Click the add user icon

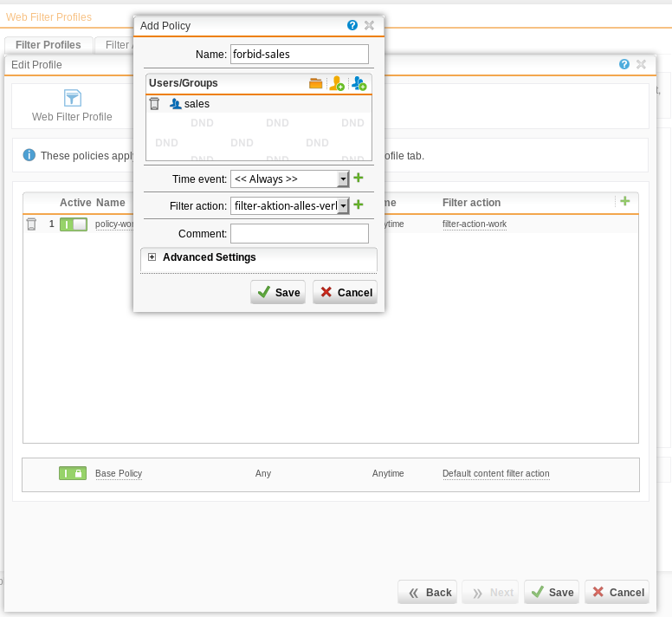point(337,83)
